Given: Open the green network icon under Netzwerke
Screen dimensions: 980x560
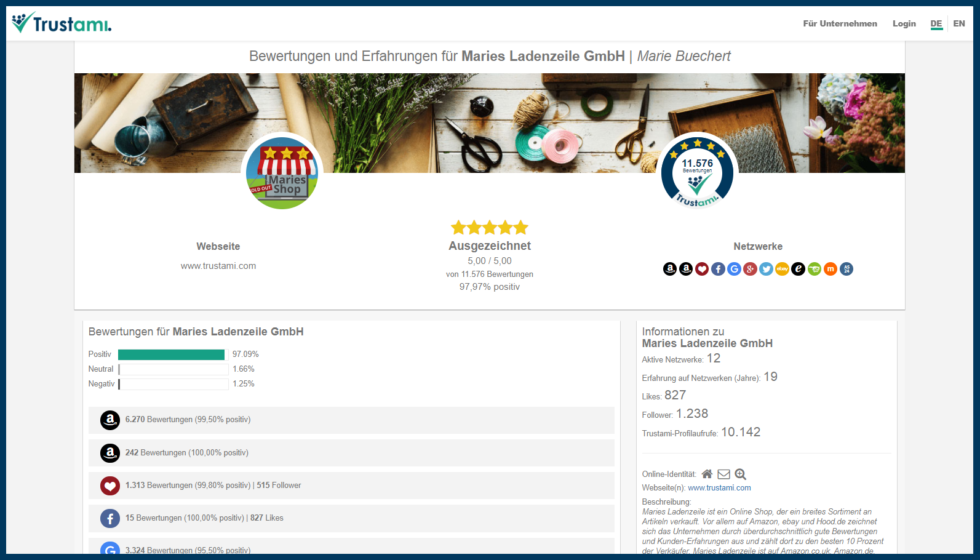Looking at the screenshot, I should coord(815,269).
